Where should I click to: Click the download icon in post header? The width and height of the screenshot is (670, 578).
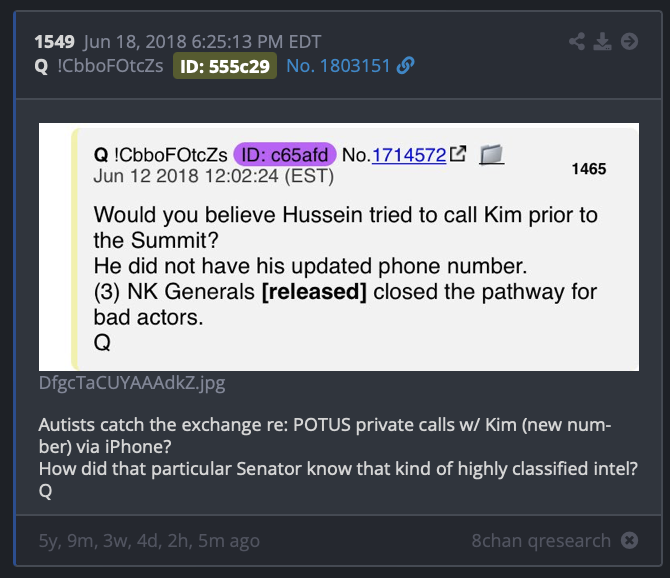(x=602, y=41)
